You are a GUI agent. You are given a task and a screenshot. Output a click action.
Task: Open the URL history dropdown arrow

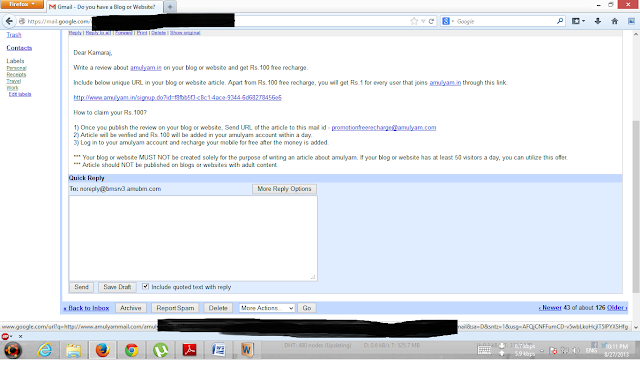[x=423, y=21]
